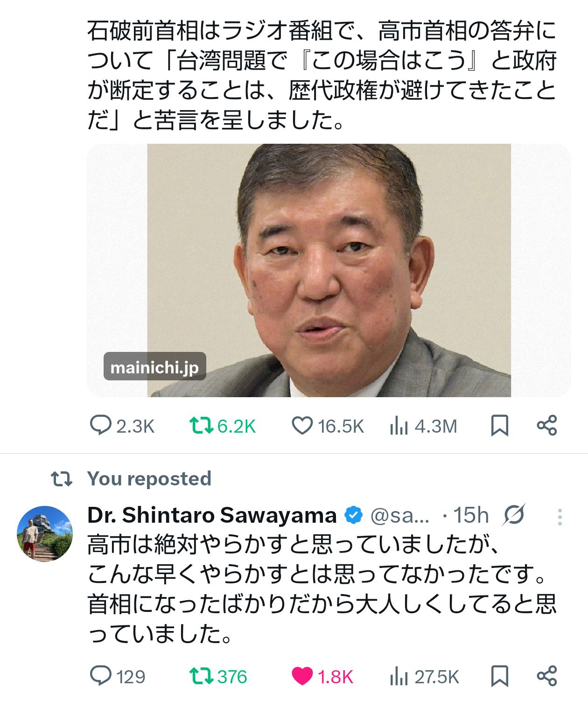The height and width of the screenshot is (701, 588).
Task: Like the post with 16.5K likes
Action: [x=302, y=426]
